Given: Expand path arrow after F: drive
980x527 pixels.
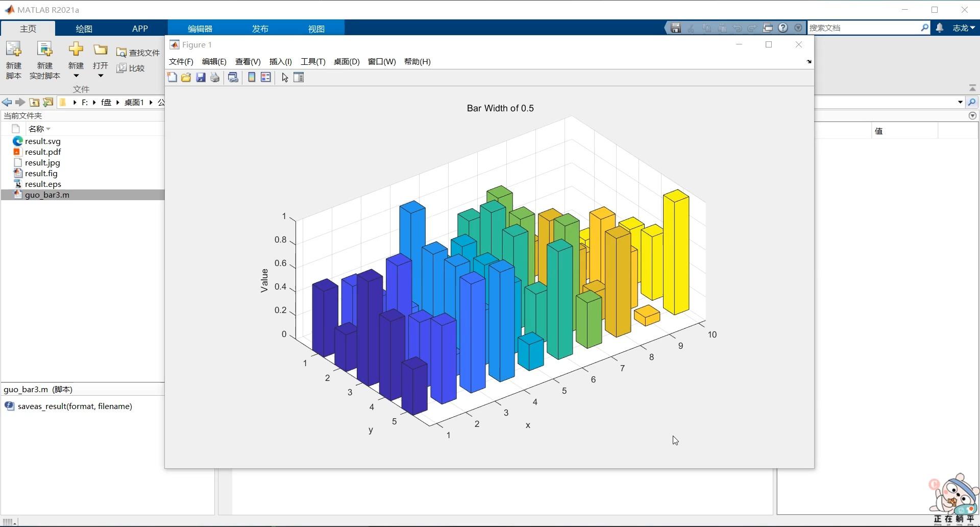Looking at the screenshot, I should [x=94, y=102].
